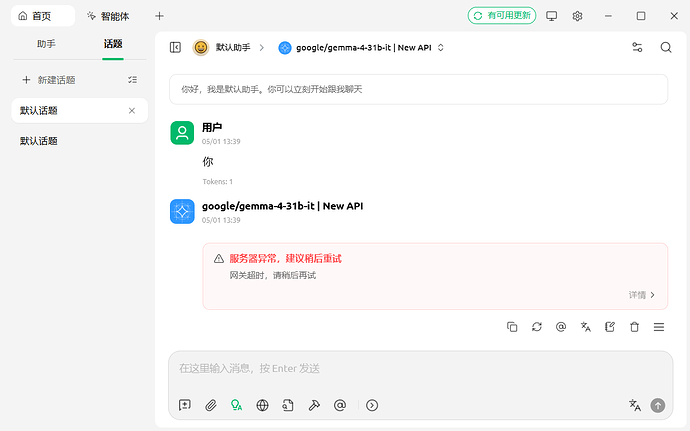Open the search magnifier icon

click(x=666, y=47)
